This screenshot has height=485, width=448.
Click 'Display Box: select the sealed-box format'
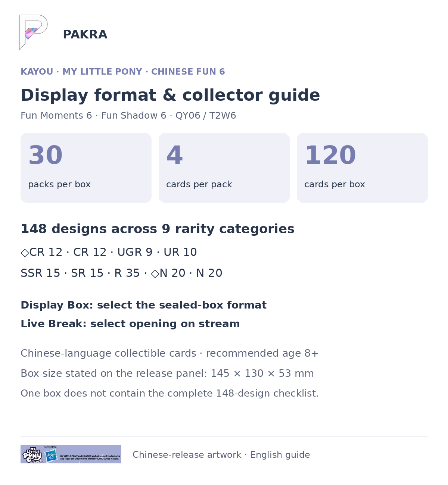144,305
